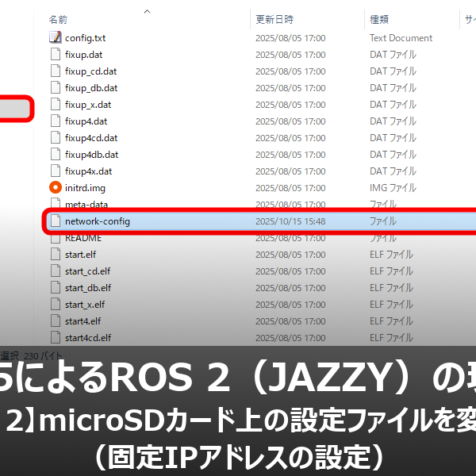Select fixup4cd.dat in the file list
This screenshot has height=476, width=476.
[x=90, y=138]
